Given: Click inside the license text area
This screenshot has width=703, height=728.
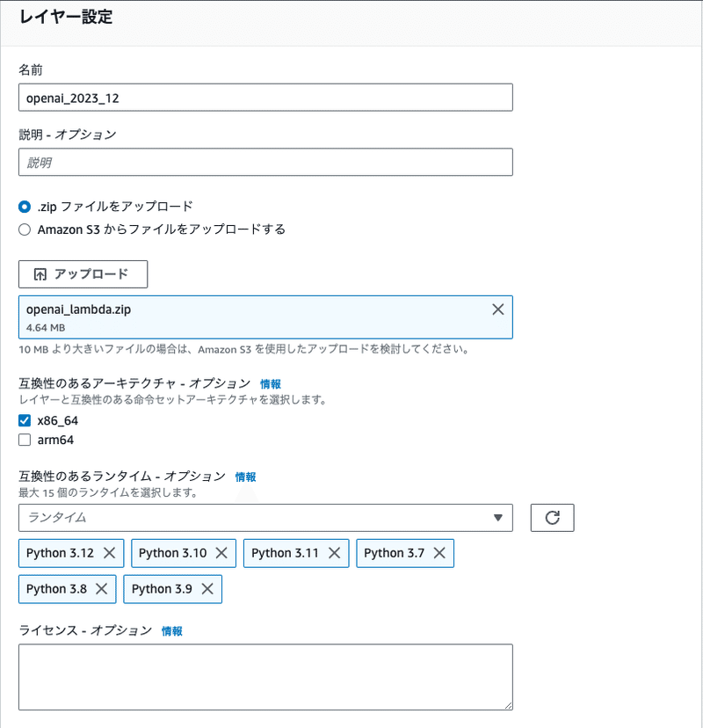Looking at the screenshot, I should 265,677.
